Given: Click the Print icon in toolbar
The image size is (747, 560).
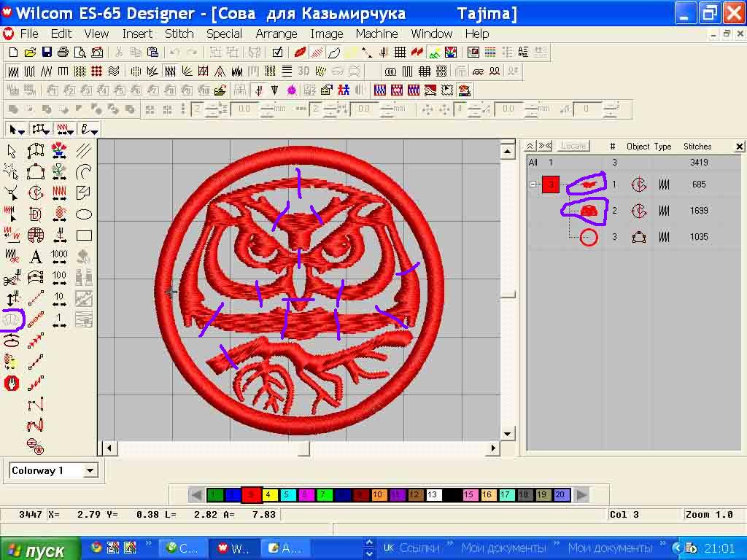Looking at the screenshot, I should 63,52.
